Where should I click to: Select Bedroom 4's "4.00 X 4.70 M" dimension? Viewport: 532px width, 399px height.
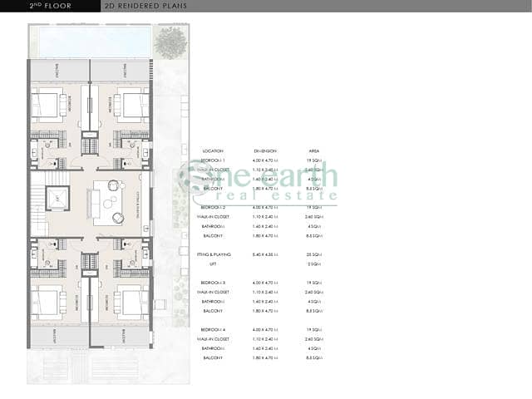coord(265,330)
